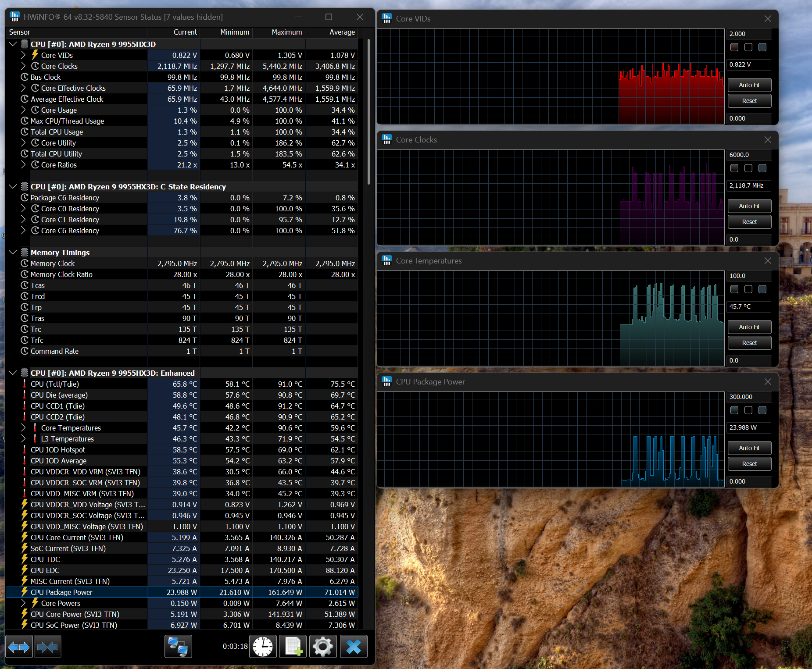Expand the Core VIDs sensor row
The height and width of the screenshot is (669, 812).
pyautogui.click(x=23, y=55)
